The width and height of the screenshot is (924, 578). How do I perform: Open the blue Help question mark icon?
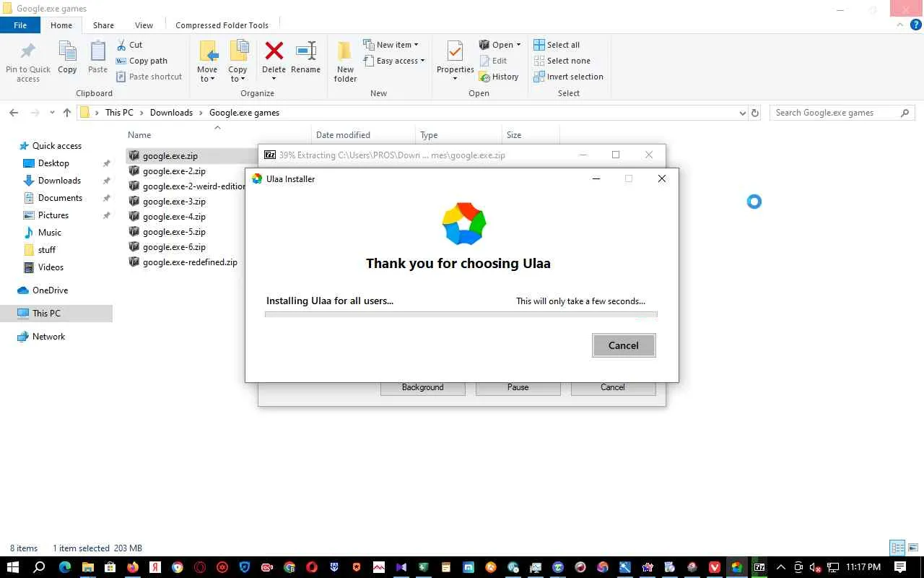tap(916, 25)
